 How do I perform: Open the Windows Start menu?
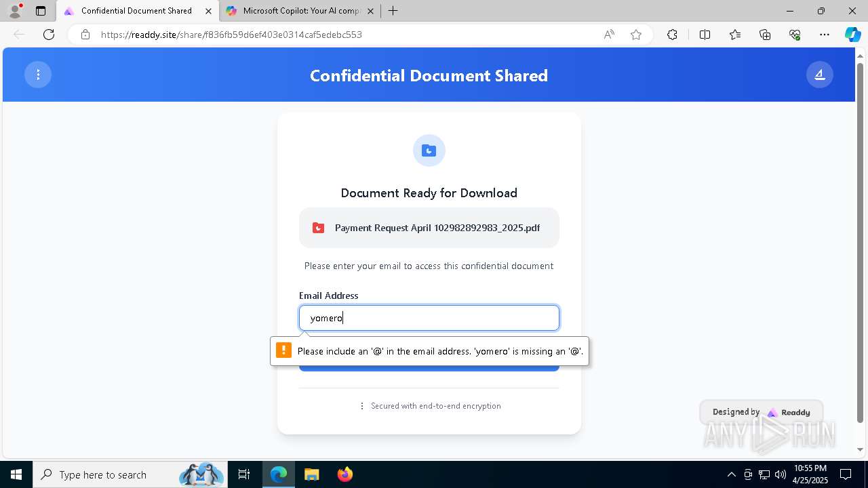(16, 474)
